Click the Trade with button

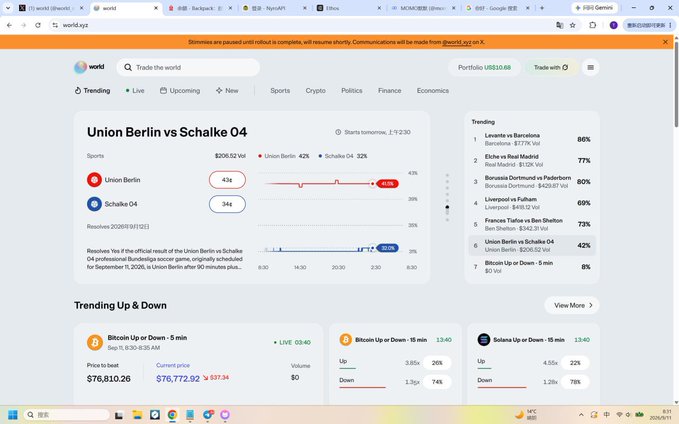click(551, 68)
